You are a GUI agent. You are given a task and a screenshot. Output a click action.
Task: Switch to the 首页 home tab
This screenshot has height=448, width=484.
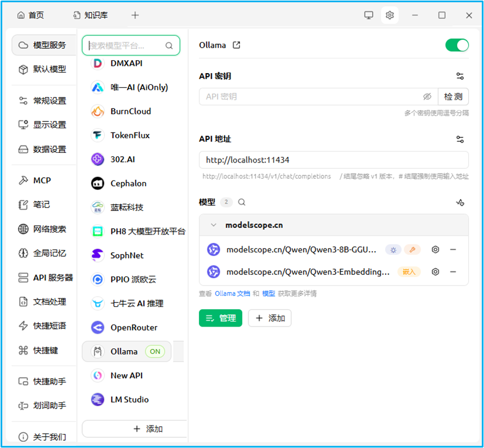30,15
